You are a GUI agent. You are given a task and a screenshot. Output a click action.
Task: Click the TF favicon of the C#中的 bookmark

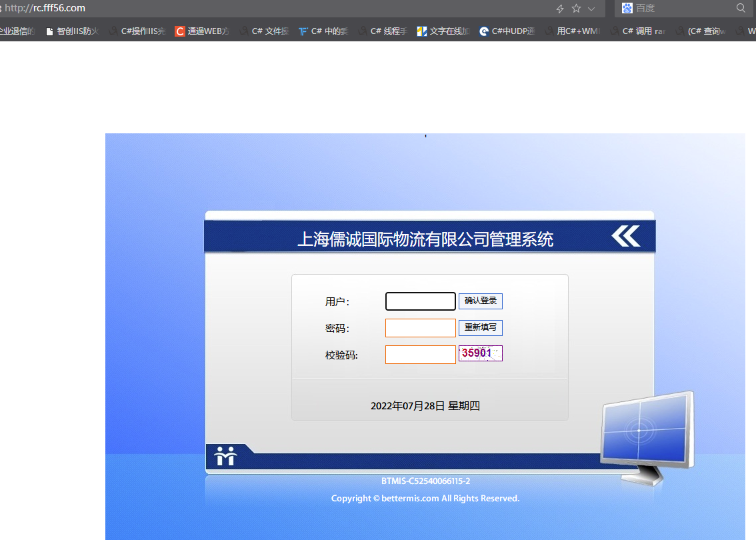[x=303, y=31]
